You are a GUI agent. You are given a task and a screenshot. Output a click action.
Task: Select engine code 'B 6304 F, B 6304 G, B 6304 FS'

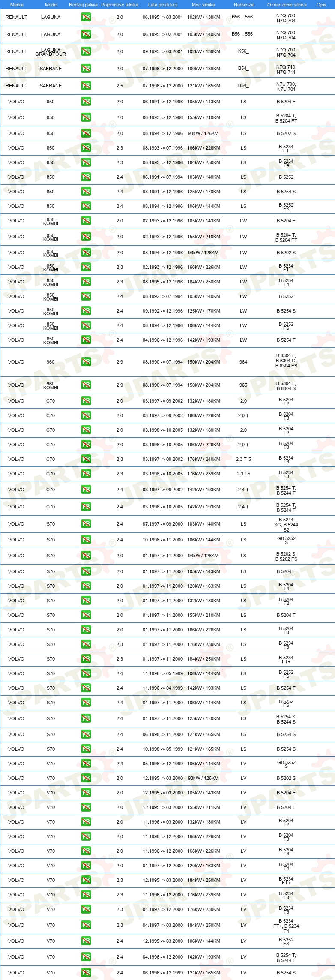286,361
